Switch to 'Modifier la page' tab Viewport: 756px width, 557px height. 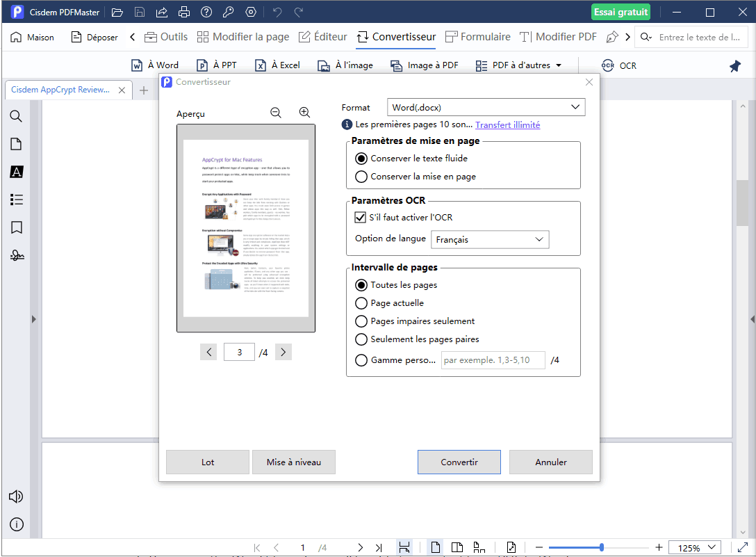click(243, 37)
